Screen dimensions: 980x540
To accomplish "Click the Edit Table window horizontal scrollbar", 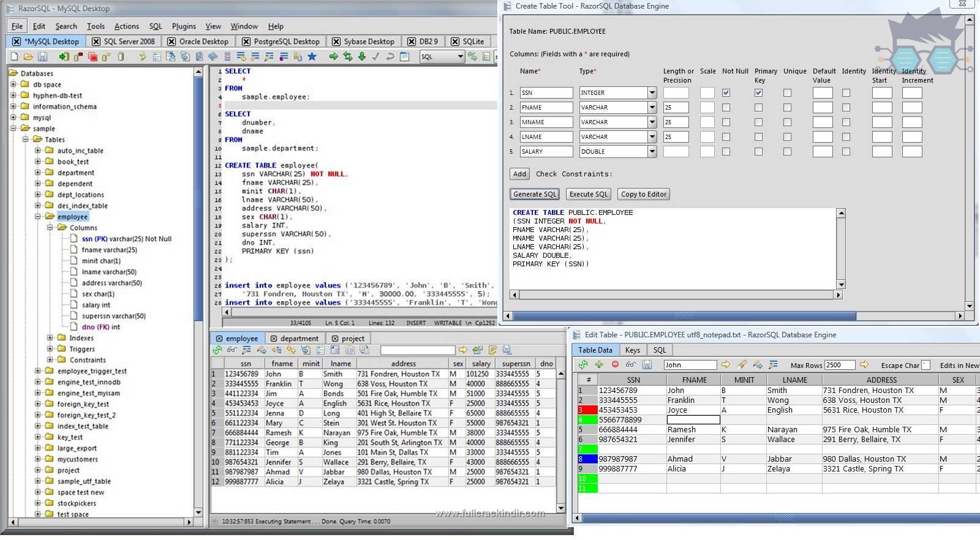I will pos(784,518).
